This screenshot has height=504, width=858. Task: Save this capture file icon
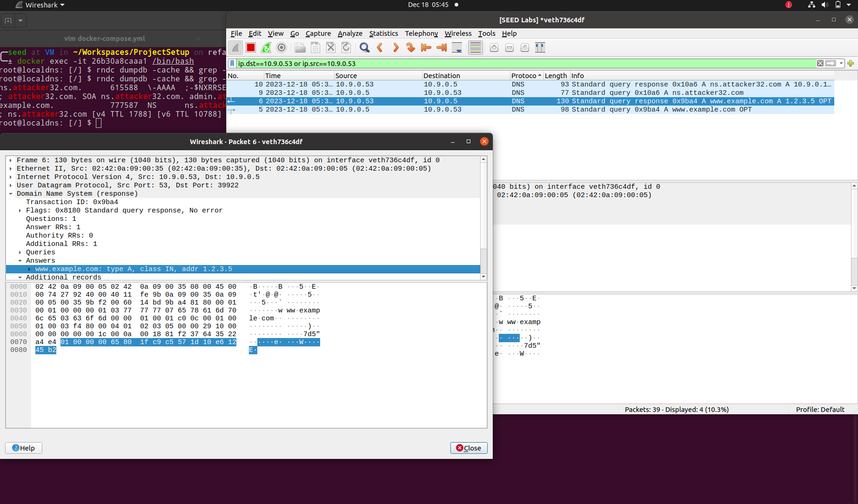315,47
